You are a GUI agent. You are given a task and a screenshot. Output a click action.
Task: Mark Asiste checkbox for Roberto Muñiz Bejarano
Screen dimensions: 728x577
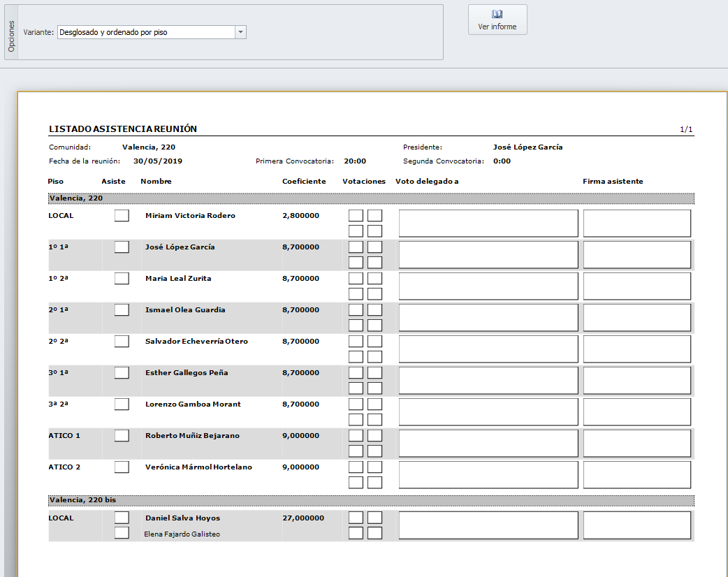pyautogui.click(x=122, y=436)
